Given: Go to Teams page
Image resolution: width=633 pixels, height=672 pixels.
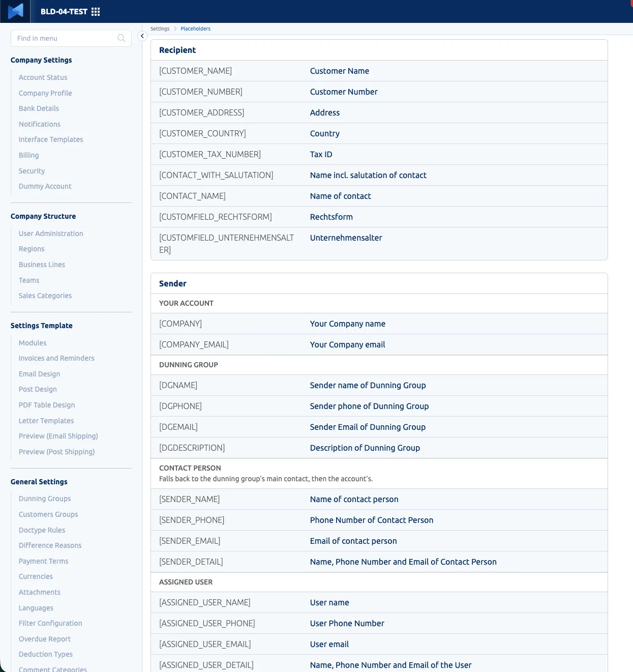Looking at the screenshot, I should pyautogui.click(x=29, y=280).
